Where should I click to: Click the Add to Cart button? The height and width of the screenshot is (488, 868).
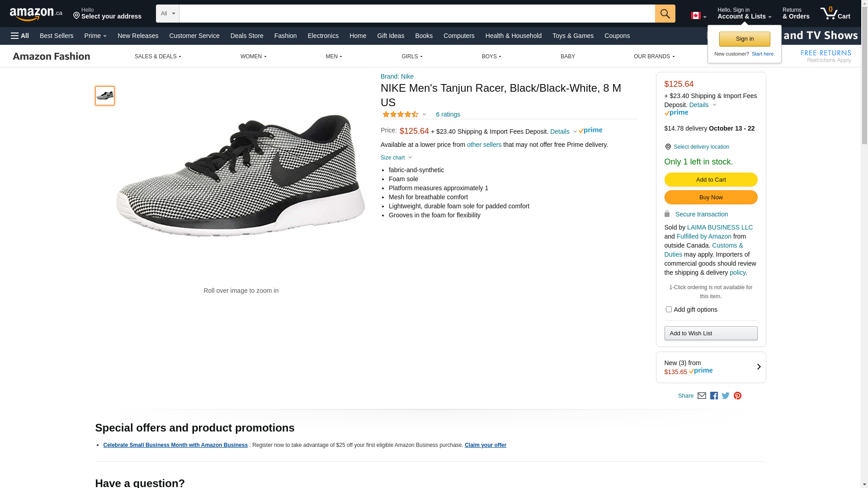coord(711,180)
